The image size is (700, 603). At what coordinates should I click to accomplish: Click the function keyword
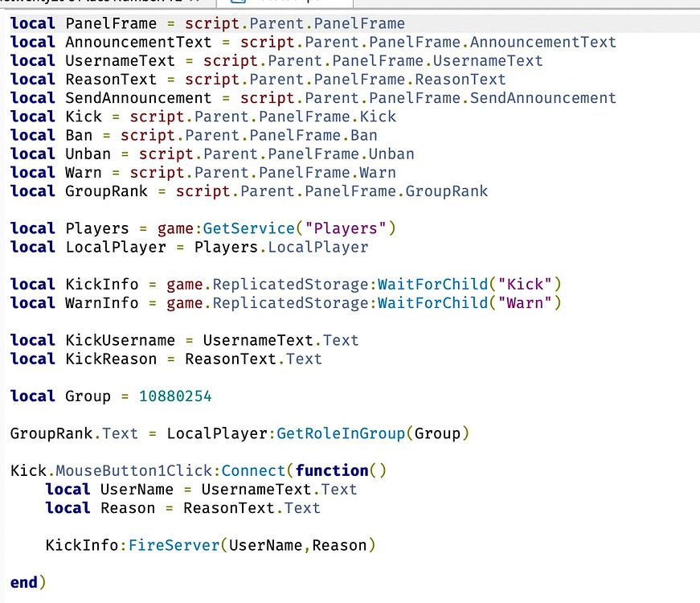(332, 470)
